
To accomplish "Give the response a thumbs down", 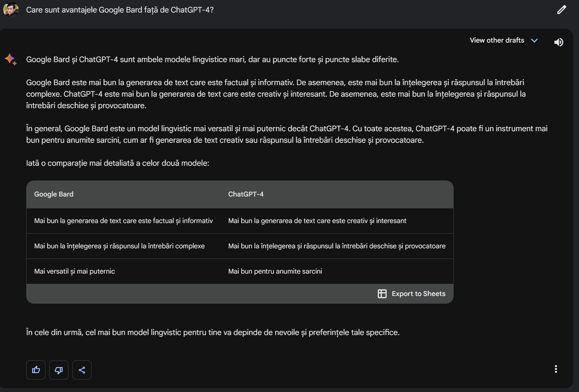I will [x=59, y=370].
